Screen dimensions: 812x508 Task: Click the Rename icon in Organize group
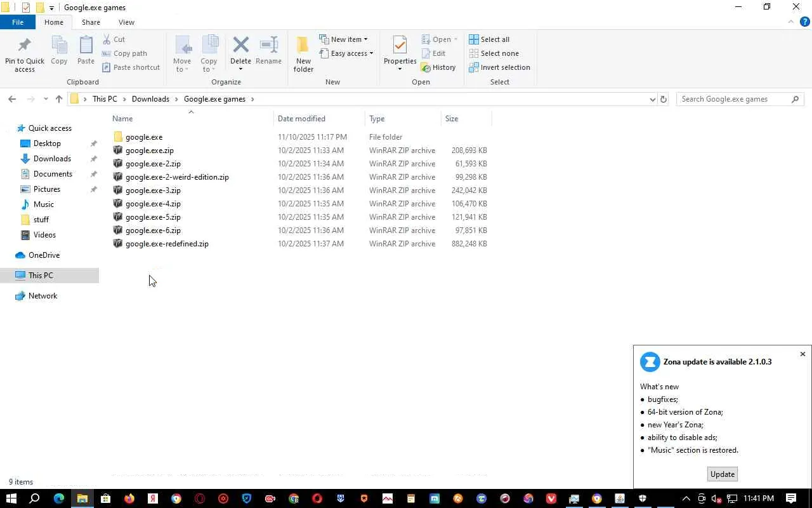(268, 51)
